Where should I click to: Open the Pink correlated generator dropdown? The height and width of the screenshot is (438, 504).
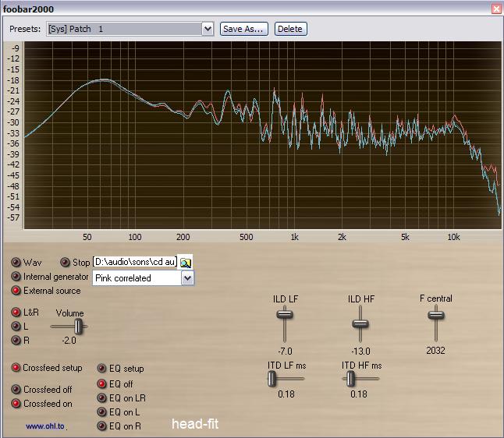[x=187, y=278]
